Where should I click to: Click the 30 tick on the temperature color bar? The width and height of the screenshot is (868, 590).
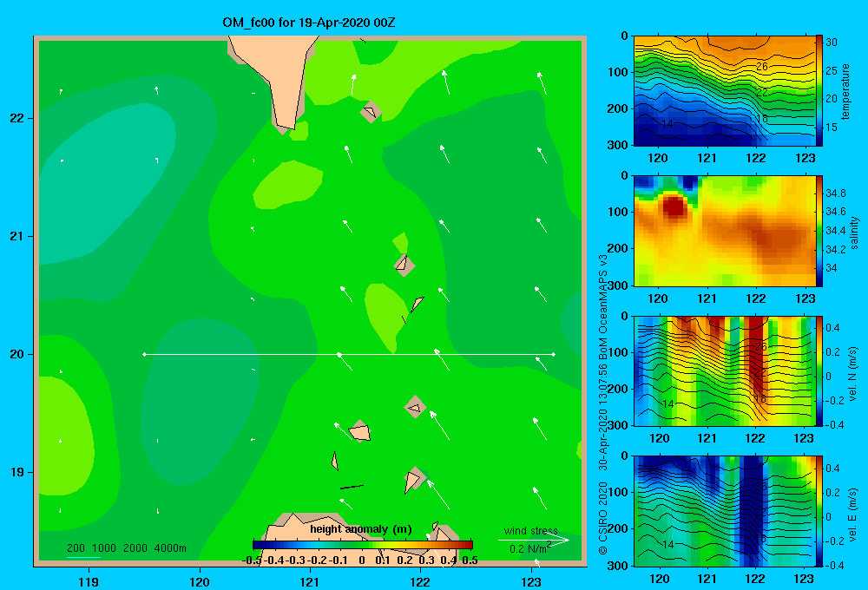click(x=832, y=43)
